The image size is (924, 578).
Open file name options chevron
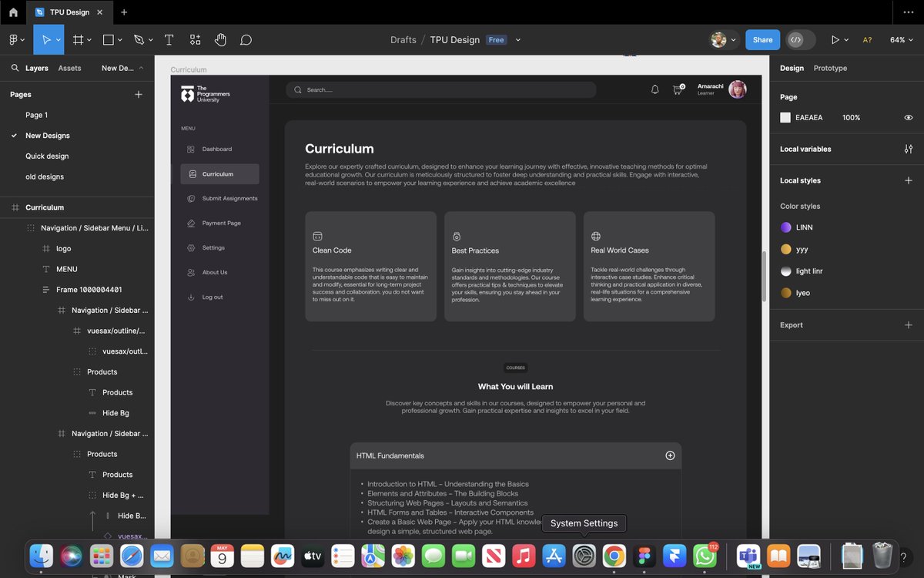tap(518, 40)
